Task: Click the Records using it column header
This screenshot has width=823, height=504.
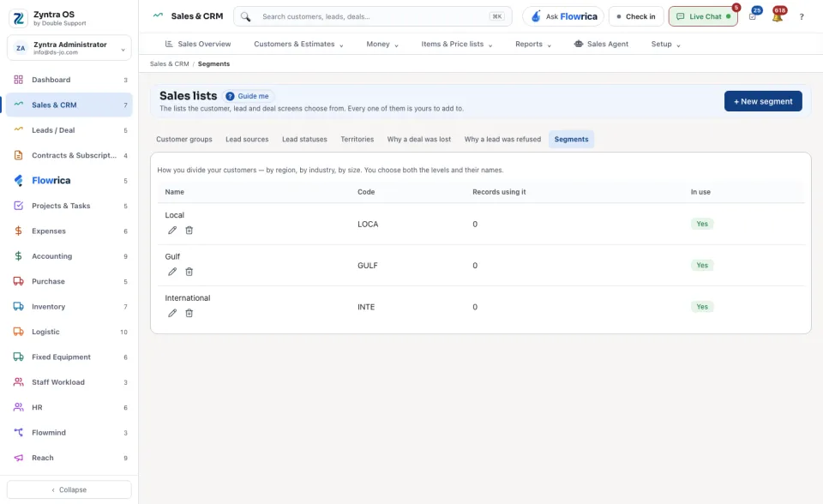Action: click(x=499, y=192)
